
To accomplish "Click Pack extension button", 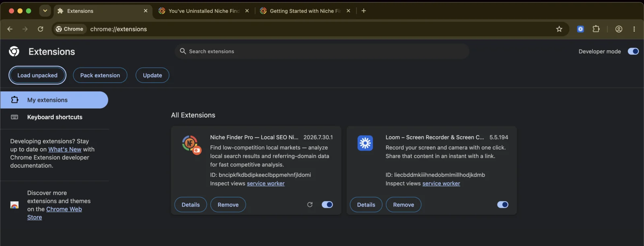I will point(100,75).
